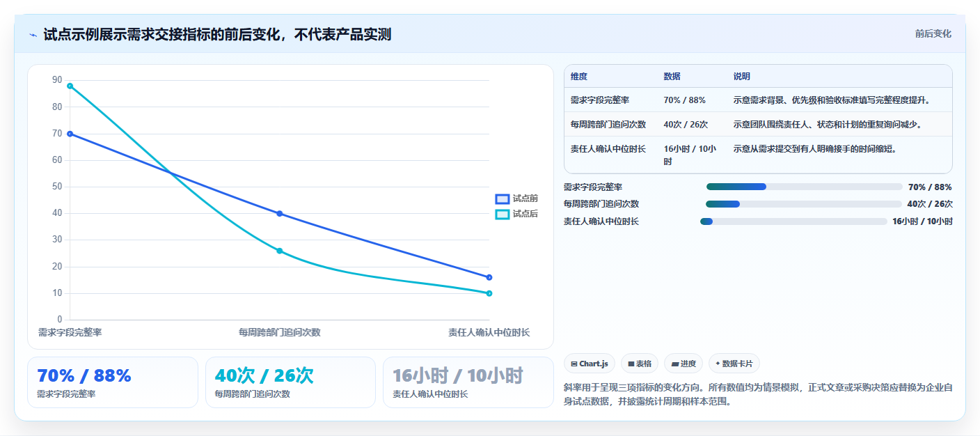Screen dimensions: 980x436
Task: Click the description starting 示意团队围绕责任人
Action: (x=828, y=125)
